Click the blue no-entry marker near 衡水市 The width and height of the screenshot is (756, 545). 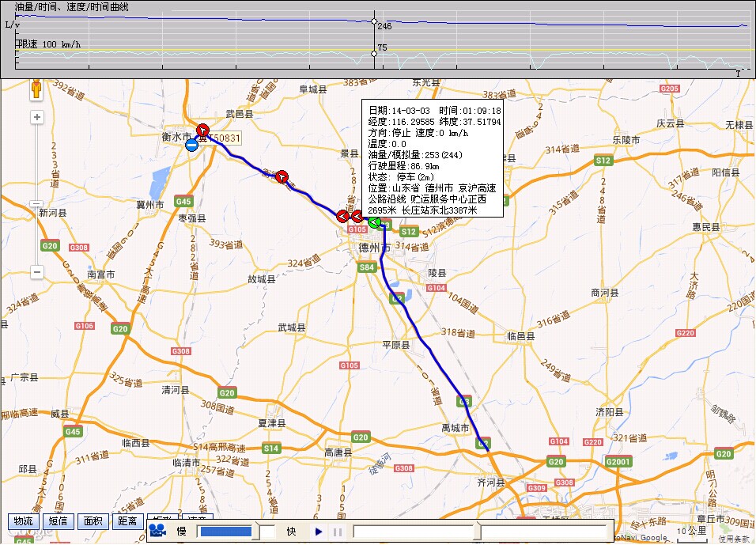190,147
